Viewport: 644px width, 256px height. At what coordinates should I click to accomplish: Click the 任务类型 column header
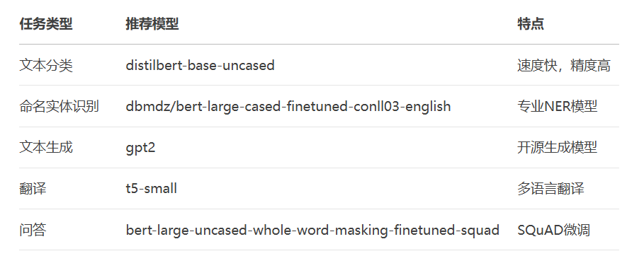coord(46,24)
